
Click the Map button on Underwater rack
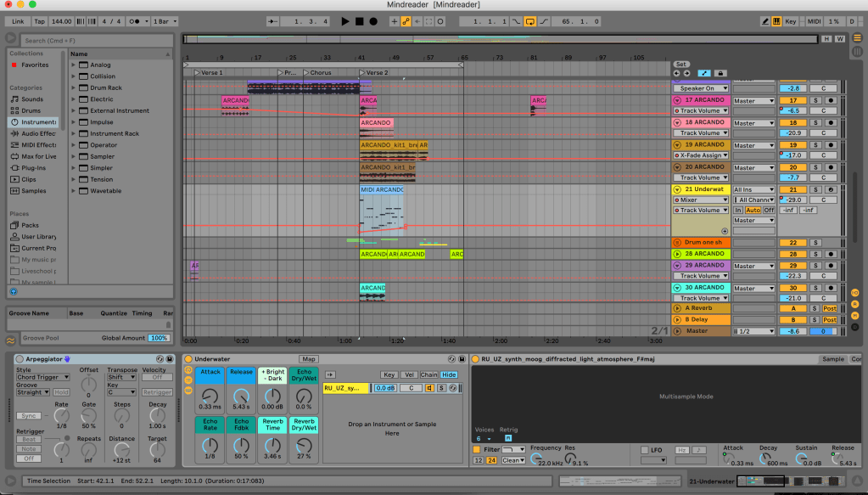coord(308,359)
